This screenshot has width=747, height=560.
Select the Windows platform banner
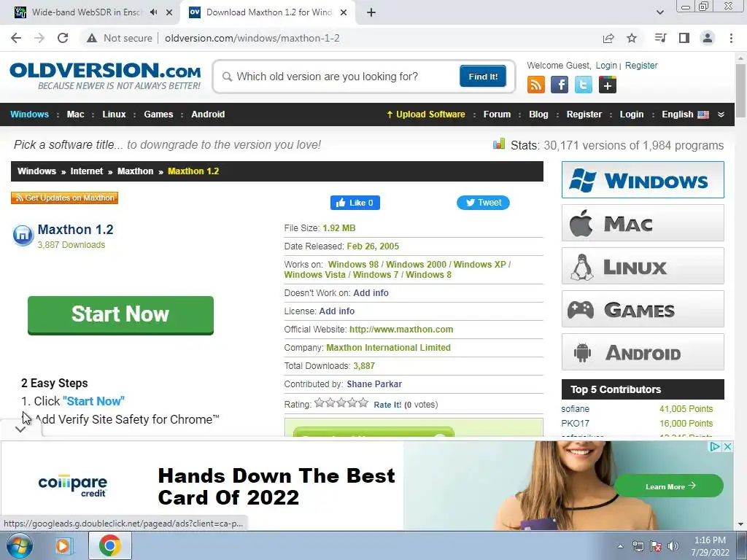pyautogui.click(x=643, y=180)
